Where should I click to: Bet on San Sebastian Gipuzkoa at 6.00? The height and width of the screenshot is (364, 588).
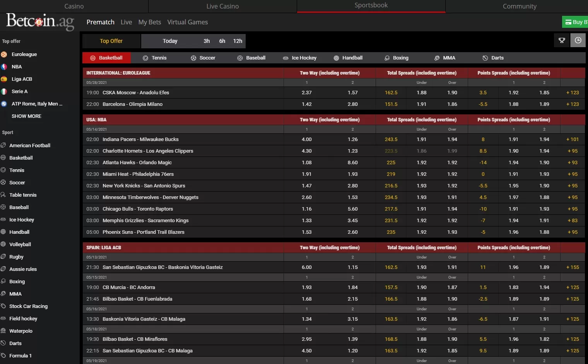(307, 267)
